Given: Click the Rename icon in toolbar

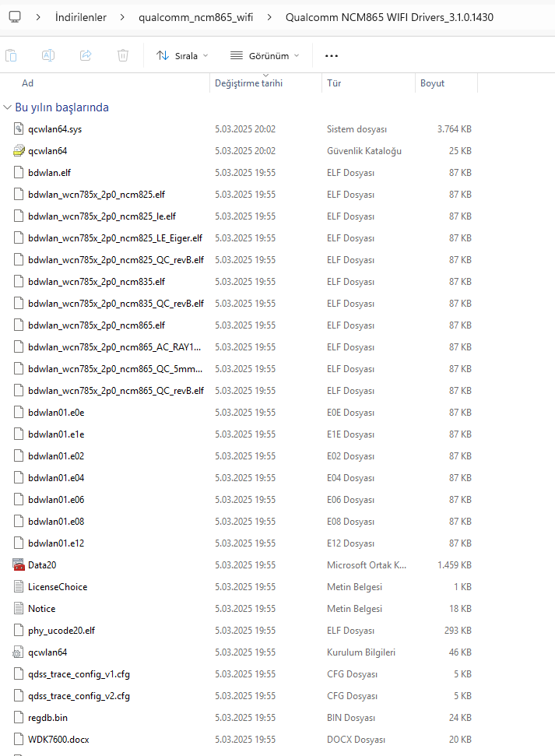Looking at the screenshot, I should point(48,55).
